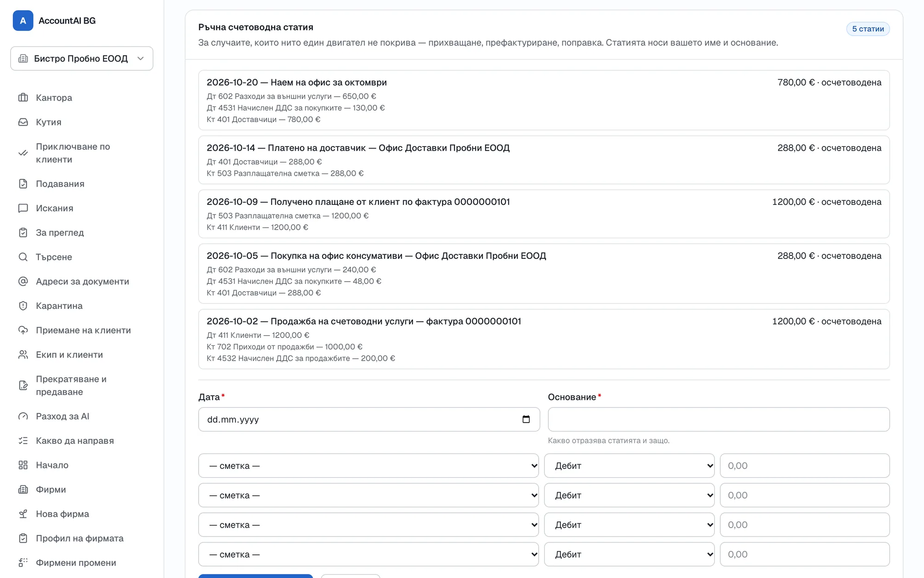The height and width of the screenshot is (578, 924).
Task: Click the Адреси за документи at-sign icon
Action: pyautogui.click(x=23, y=281)
